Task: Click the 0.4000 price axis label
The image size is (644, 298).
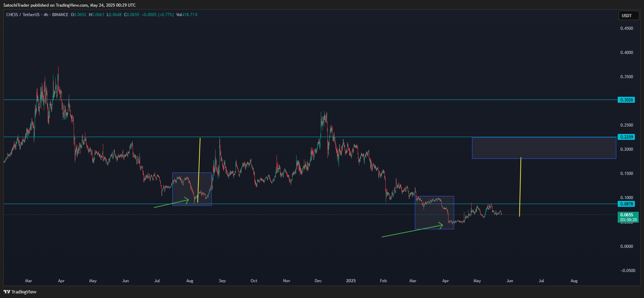Action: click(x=626, y=53)
